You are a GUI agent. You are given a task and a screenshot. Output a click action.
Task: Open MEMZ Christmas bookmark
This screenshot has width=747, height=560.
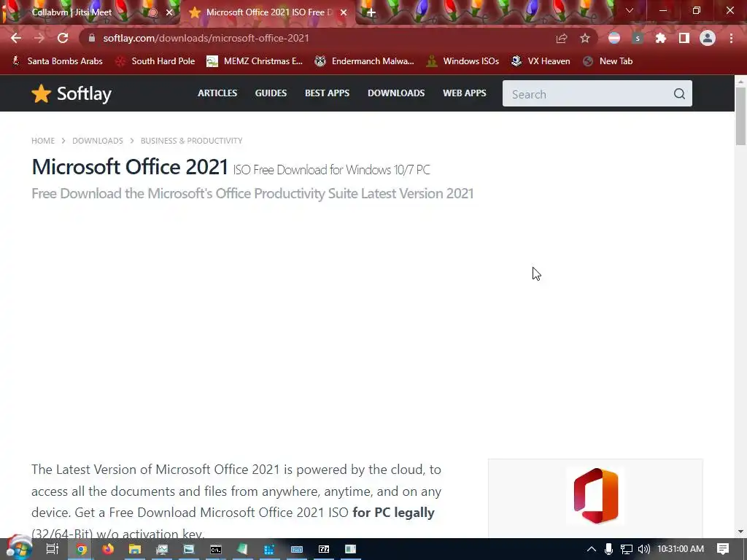(255, 61)
